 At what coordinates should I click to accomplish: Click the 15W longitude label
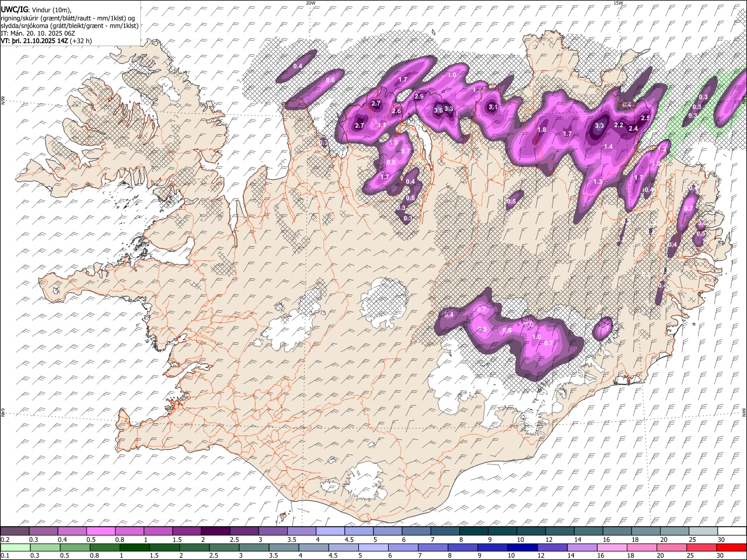coord(618,3)
